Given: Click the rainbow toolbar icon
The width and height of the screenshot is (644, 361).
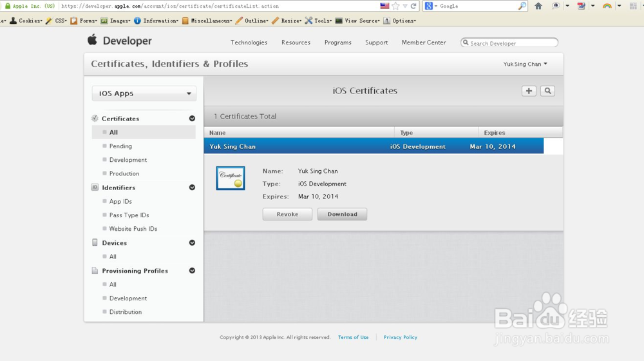Looking at the screenshot, I should (x=607, y=6).
